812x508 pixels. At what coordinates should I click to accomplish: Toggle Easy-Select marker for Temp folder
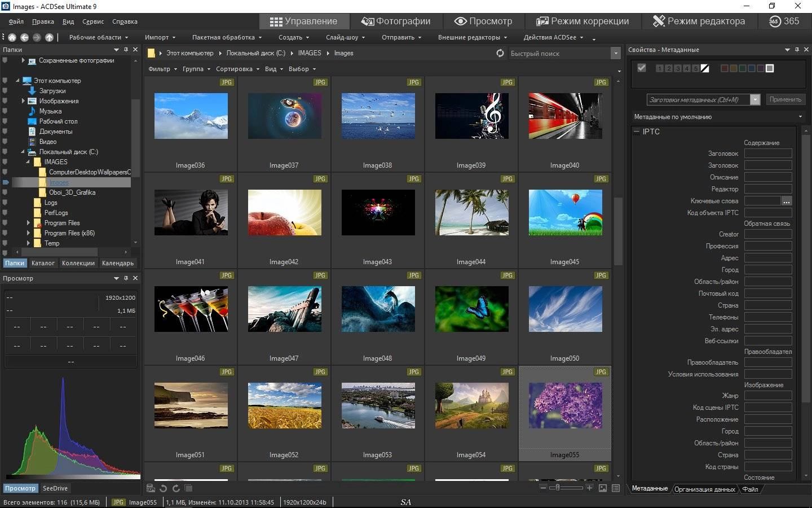[x=5, y=243]
